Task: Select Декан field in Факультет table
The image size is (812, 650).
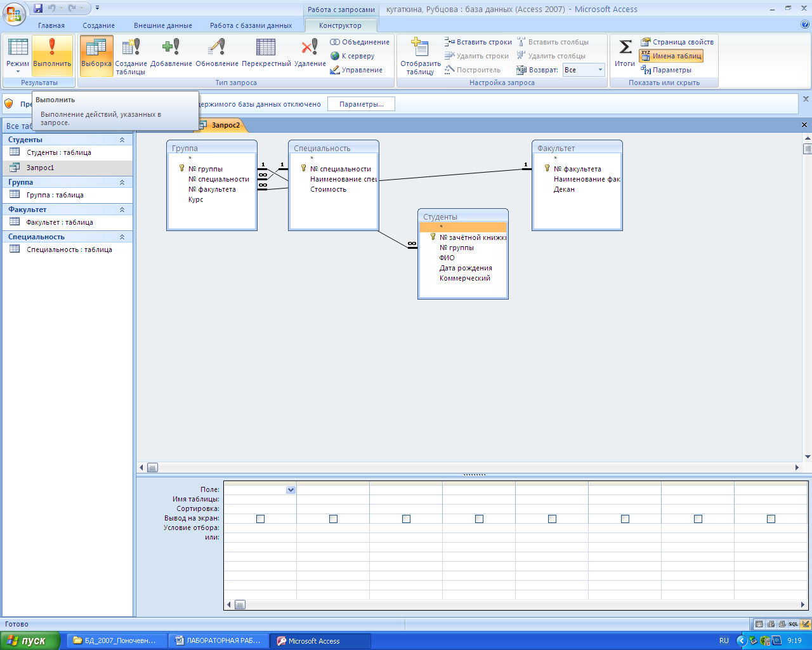Action: coord(564,189)
